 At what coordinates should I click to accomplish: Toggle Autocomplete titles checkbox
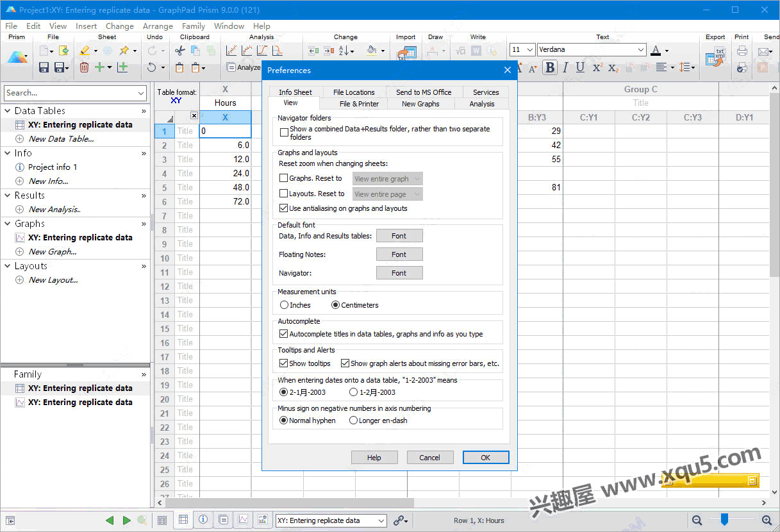[284, 334]
